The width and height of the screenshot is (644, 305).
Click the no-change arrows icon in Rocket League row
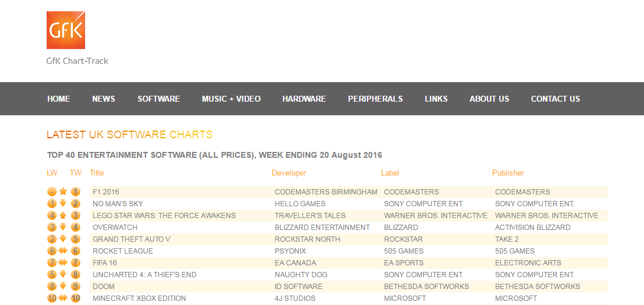[63, 251]
